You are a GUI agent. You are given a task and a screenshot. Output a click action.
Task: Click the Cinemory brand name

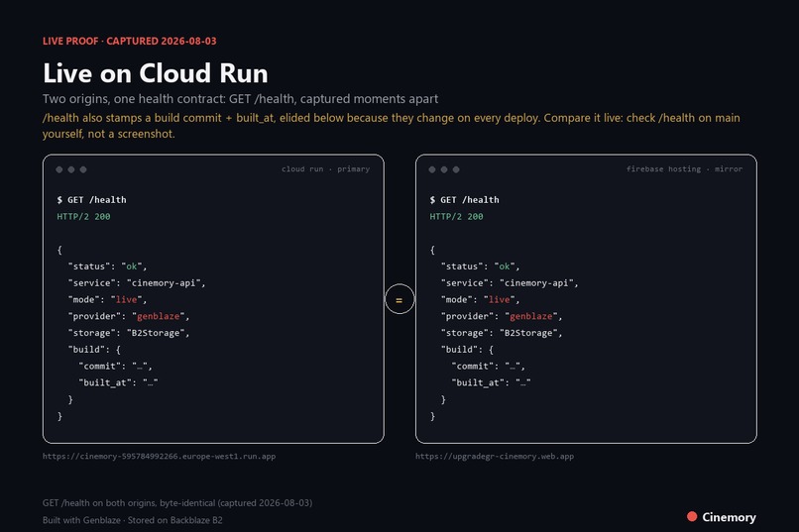729,517
